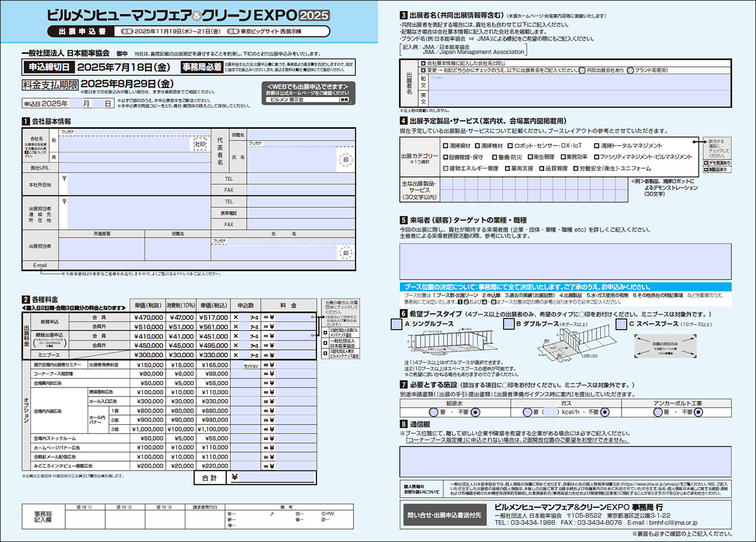Click the exhibitor contact's 印 seal circle
This screenshot has height=542, width=756.
346,253
